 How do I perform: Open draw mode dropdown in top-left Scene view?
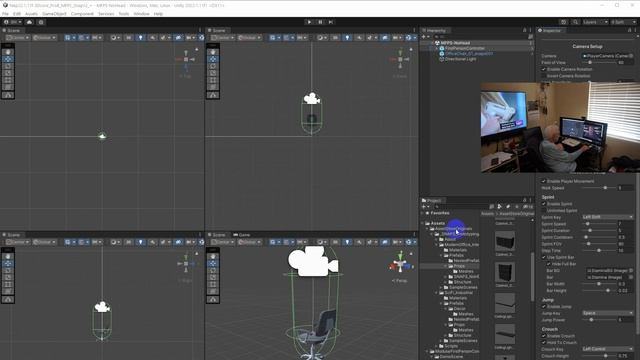click(116, 38)
